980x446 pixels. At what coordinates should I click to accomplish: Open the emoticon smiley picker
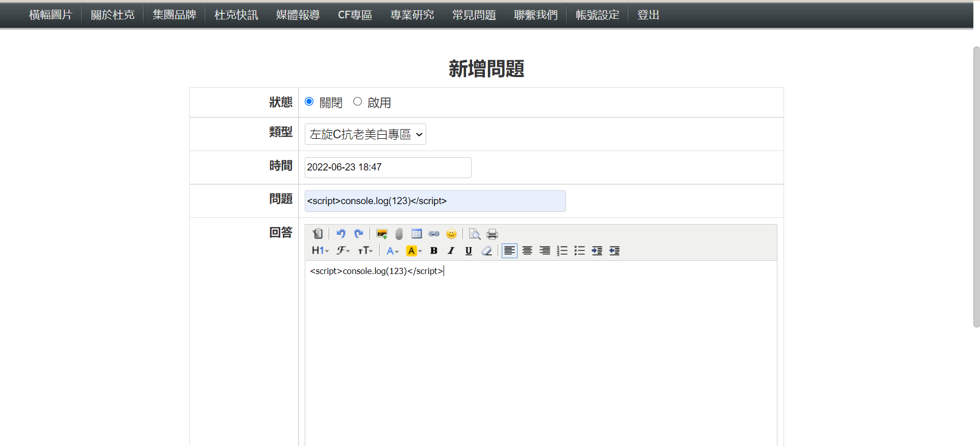pos(451,234)
